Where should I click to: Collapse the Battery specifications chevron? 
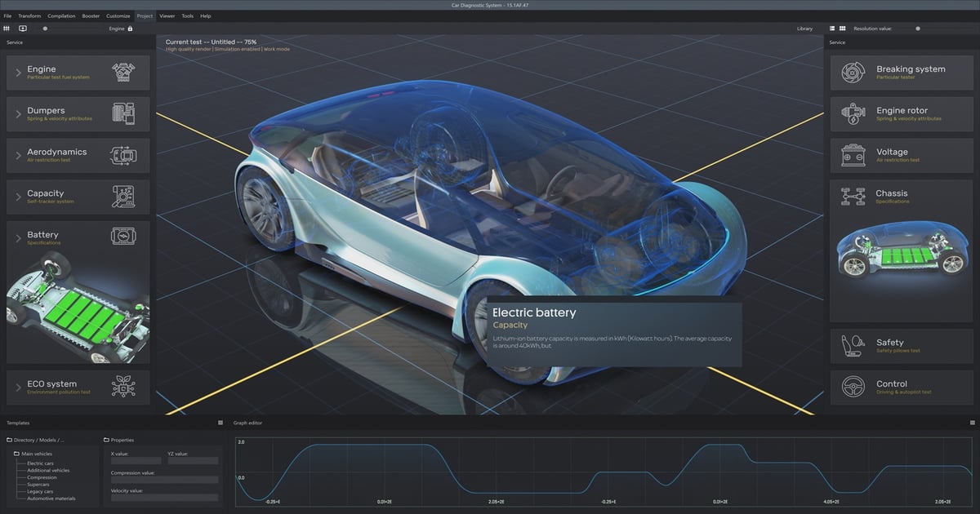[x=18, y=237]
